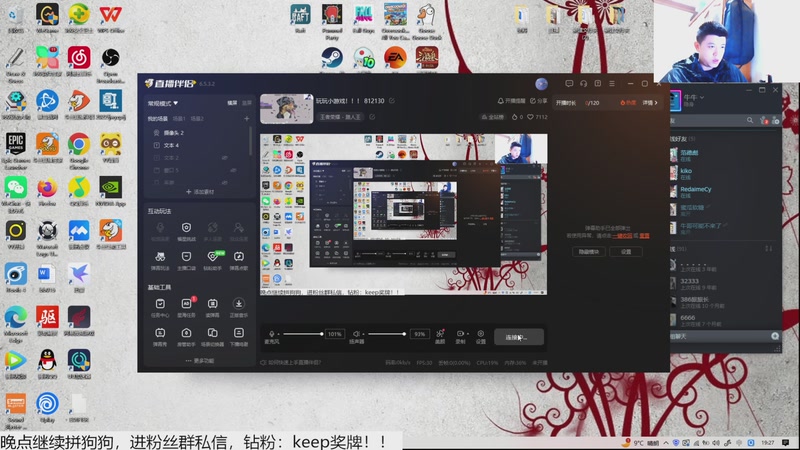Image resolution: width=800 pixels, height=450 pixels.
Task: Open 设置 gear next to the record icon
Action: [481, 336]
